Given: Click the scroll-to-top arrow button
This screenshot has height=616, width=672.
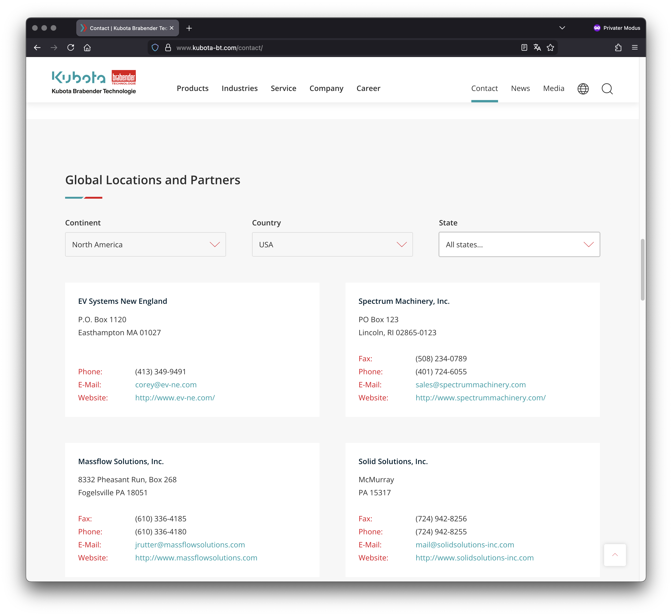Looking at the screenshot, I should point(615,555).
